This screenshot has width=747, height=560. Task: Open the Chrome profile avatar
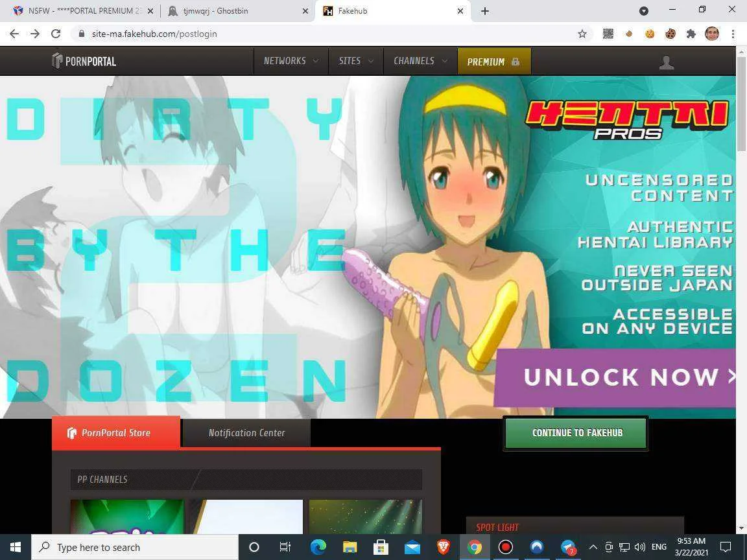[712, 34]
